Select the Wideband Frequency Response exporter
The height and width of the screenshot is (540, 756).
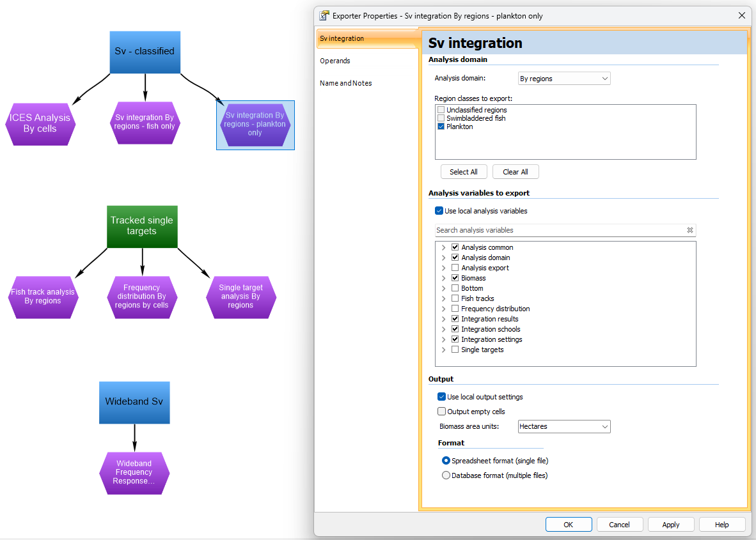point(134,472)
